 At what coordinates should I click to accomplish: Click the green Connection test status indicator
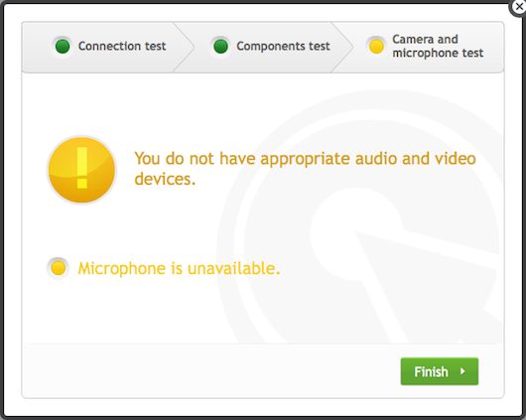point(63,47)
